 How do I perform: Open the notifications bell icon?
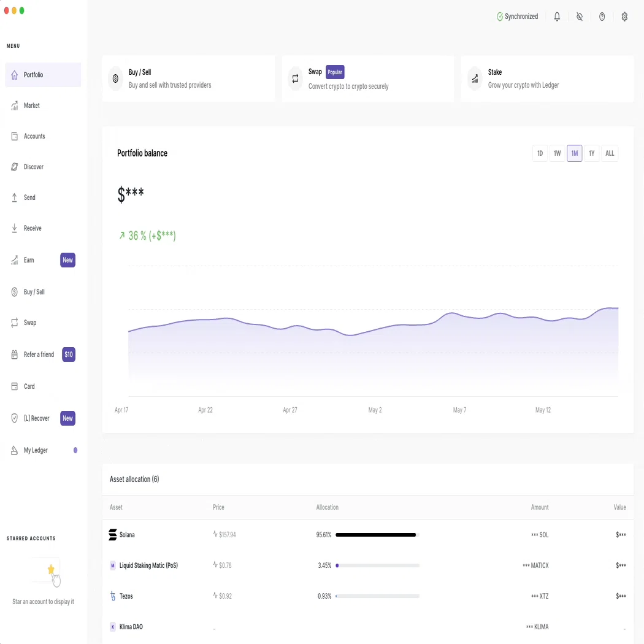point(557,17)
